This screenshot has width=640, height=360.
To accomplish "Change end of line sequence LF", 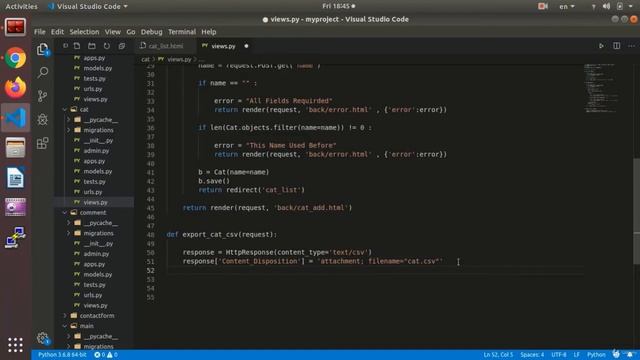I will coord(576,355).
